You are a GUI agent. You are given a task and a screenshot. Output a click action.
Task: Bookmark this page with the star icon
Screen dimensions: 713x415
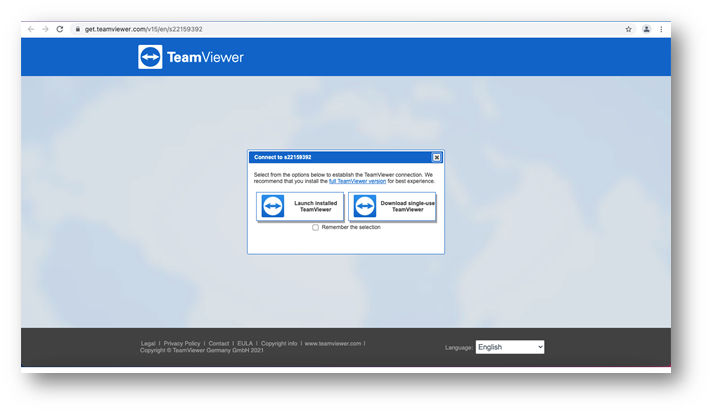[628, 29]
